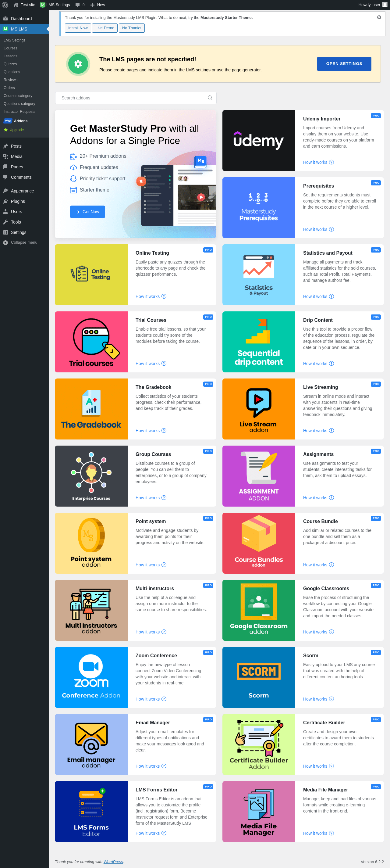Click How it works for Prerequisites
Viewport: 390px width, 868px height.
click(x=318, y=229)
